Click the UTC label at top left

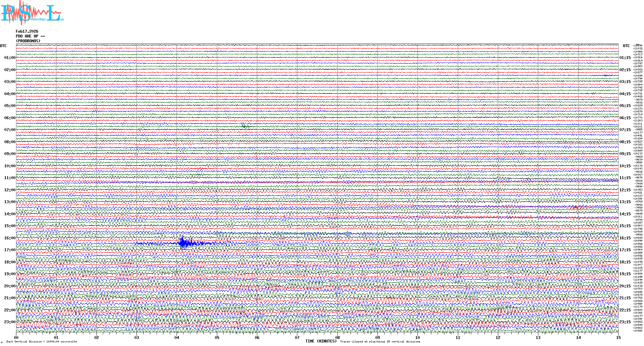(3, 46)
